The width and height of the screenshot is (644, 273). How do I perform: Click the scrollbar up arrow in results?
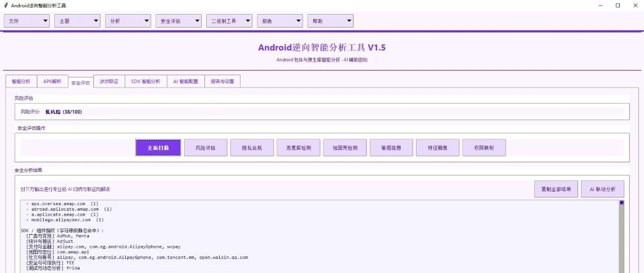click(622, 203)
